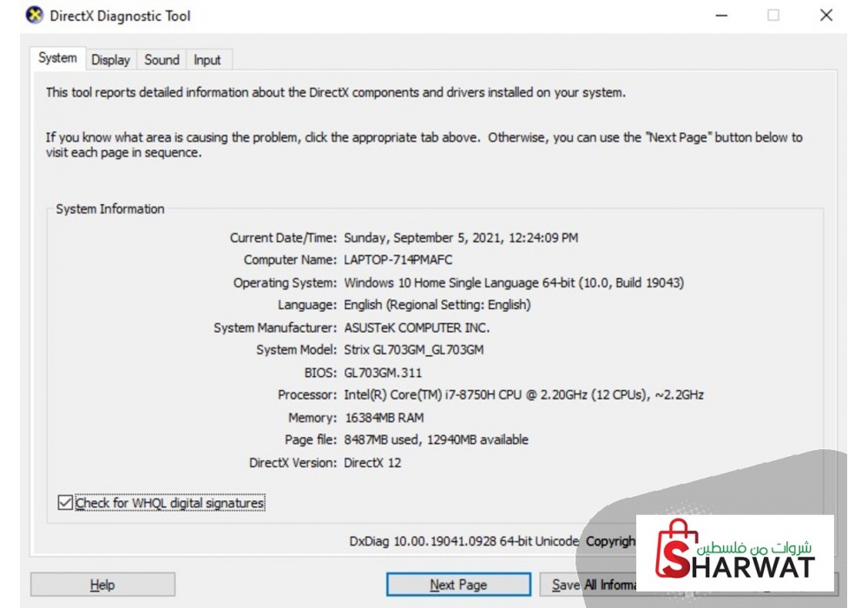
Task: Switch to the System tab
Action: [57, 58]
